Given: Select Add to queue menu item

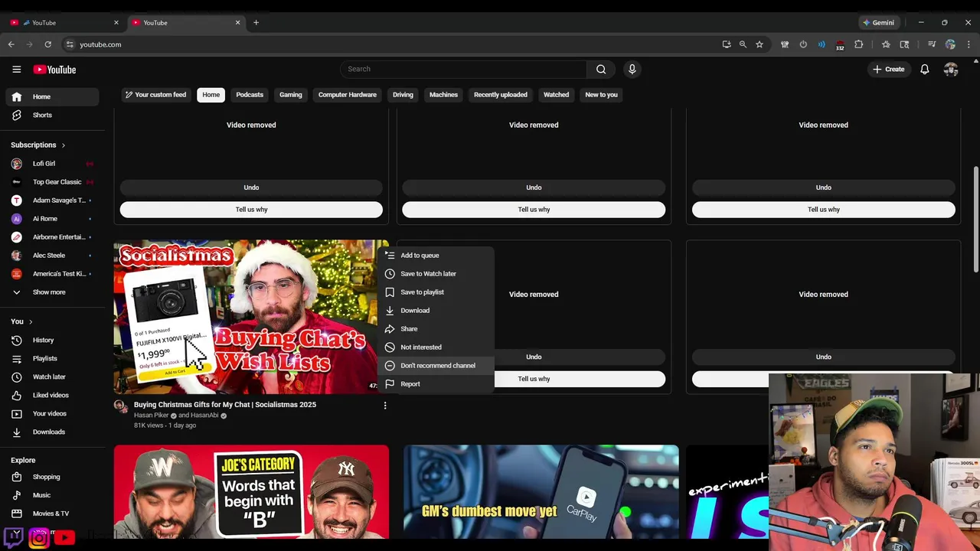Looking at the screenshot, I should click(436, 256).
